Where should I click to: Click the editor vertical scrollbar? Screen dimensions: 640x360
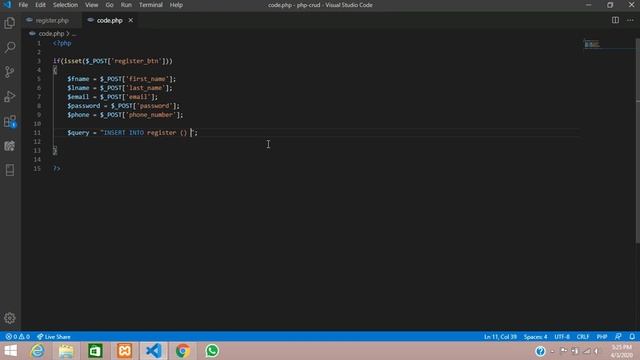(x=638, y=141)
